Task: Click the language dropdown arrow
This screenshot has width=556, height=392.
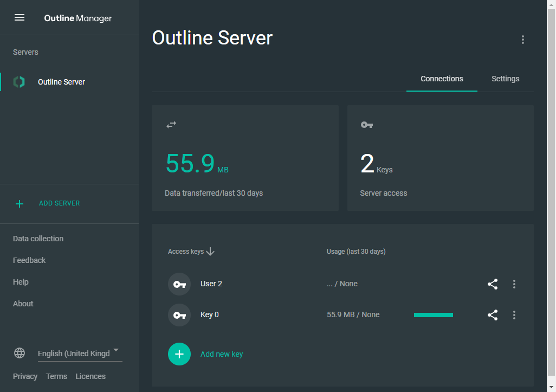Action: click(x=116, y=350)
